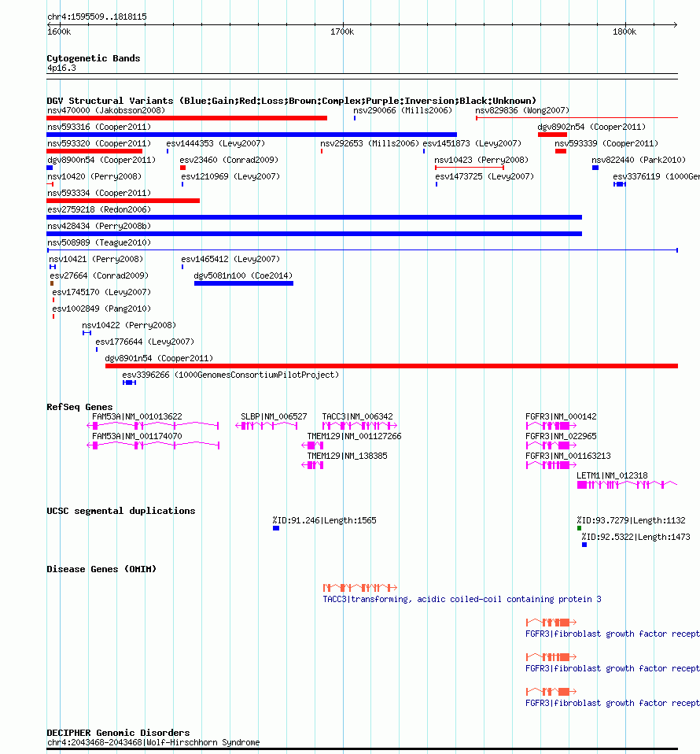Image resolution: width=700 pixels, height=754 pixels.
Task: Click the esv3376119 blue glyph
Action: point(620,184)
